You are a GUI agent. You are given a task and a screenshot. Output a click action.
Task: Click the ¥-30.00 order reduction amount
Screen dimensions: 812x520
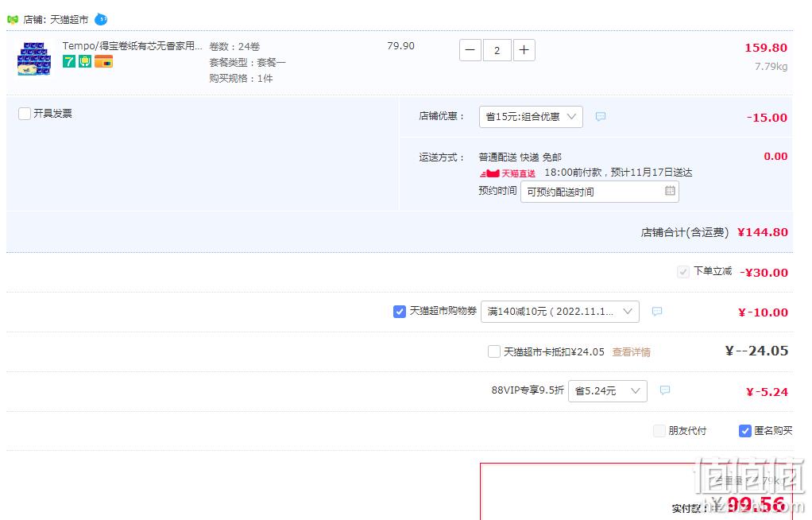[764, 273]
